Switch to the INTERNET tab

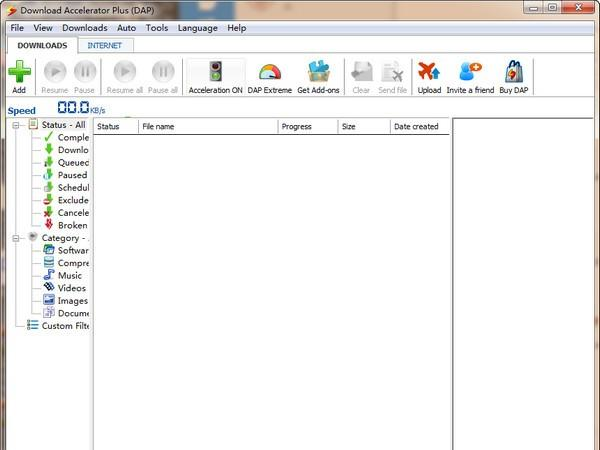tap(105, 46)
